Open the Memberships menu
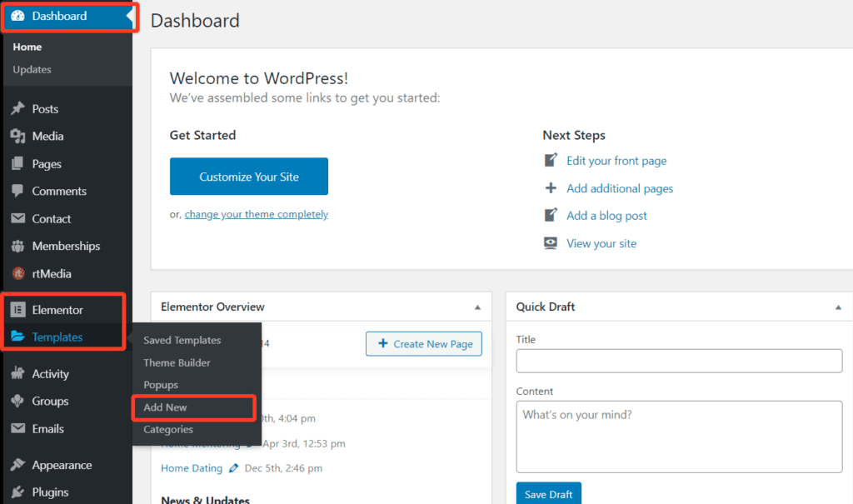Viewport: 853px width, 504px height. 67,246
